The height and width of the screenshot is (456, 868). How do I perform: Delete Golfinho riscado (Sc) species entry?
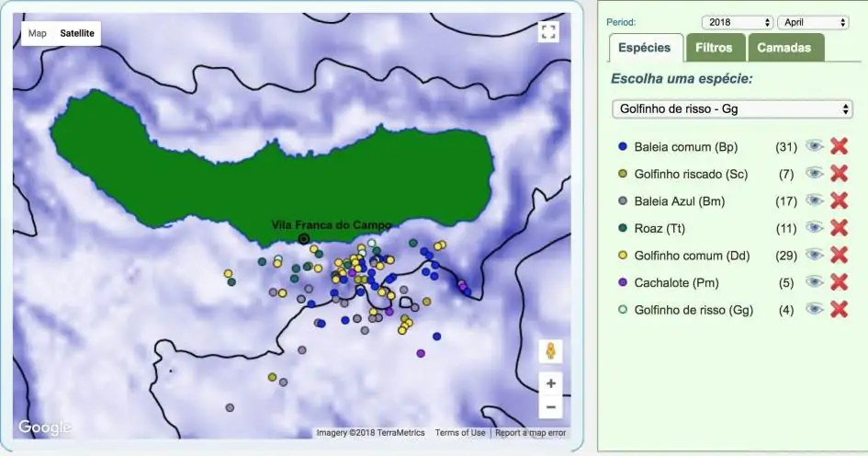839,174
